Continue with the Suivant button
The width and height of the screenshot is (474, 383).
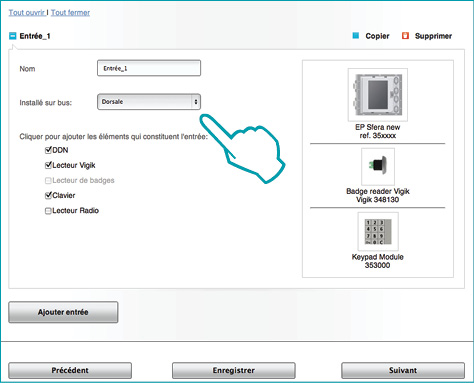[403, 370]
